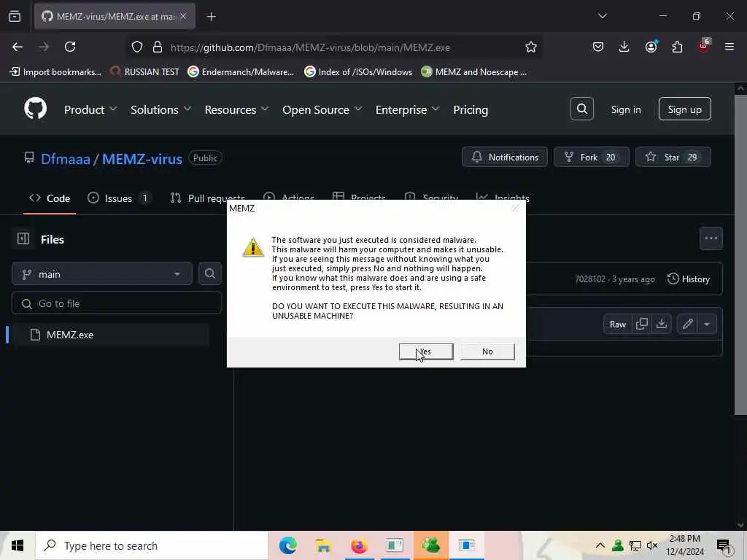Open the extensions puzzle icon
The width and height of the screenshot is (747, 560).
click(677, 47)
